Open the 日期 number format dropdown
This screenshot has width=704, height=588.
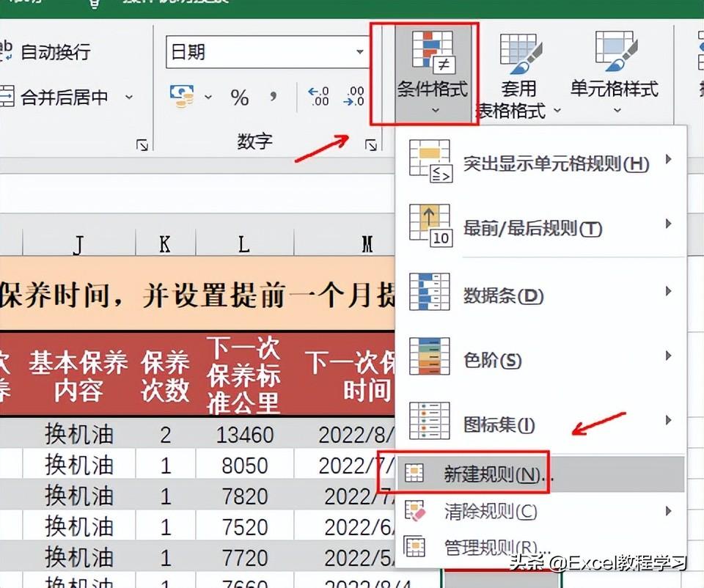(360, 52)
